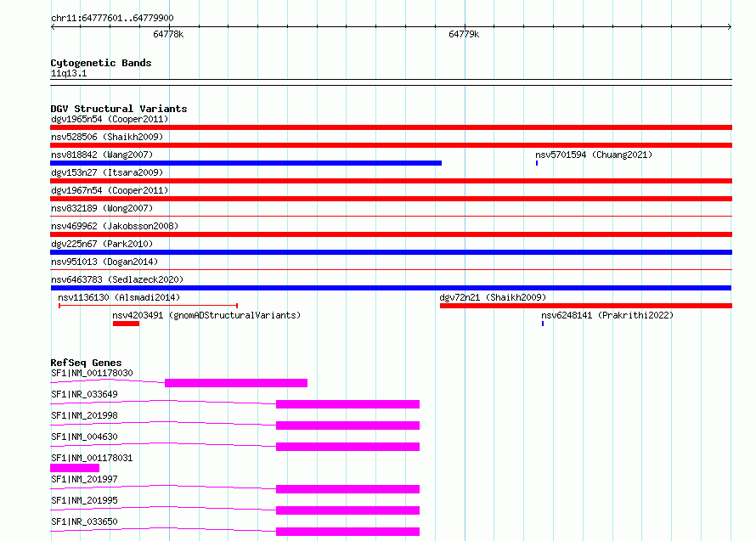Click the chr11:64777601..64779900 region label
Viewport: 756px width, 541px height.
(112, 18)
